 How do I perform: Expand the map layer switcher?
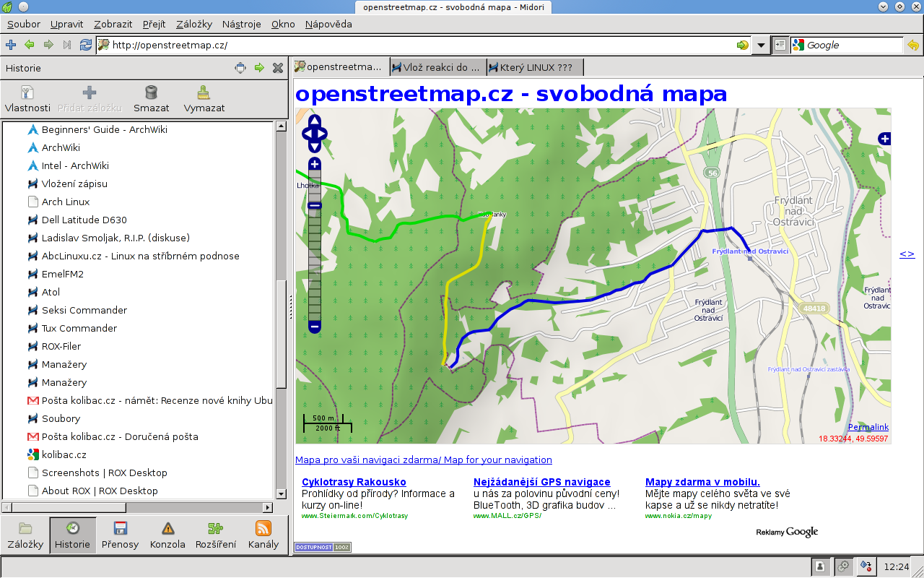[884, 139]
